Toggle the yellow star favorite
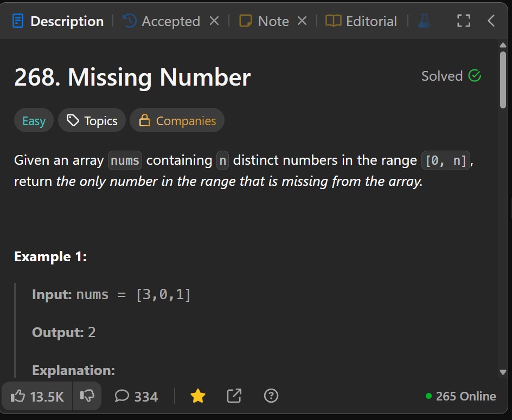The image size is (512, 420). 198,396
